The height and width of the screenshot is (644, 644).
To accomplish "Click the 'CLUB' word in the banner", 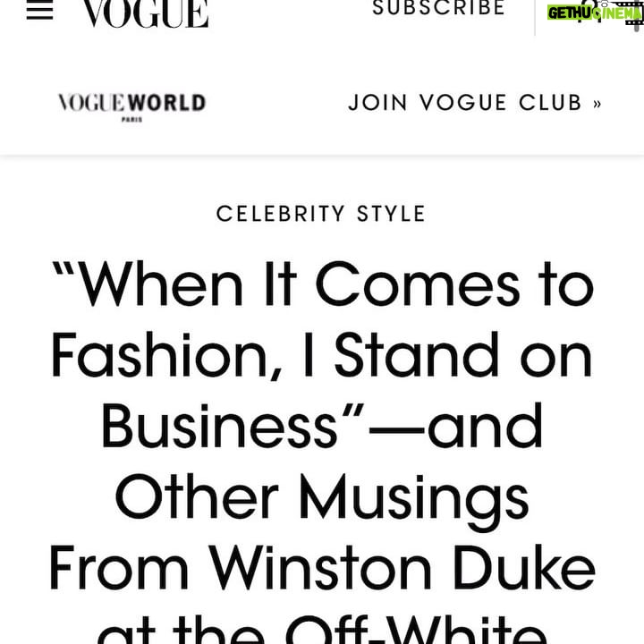I will pos(550,102).
